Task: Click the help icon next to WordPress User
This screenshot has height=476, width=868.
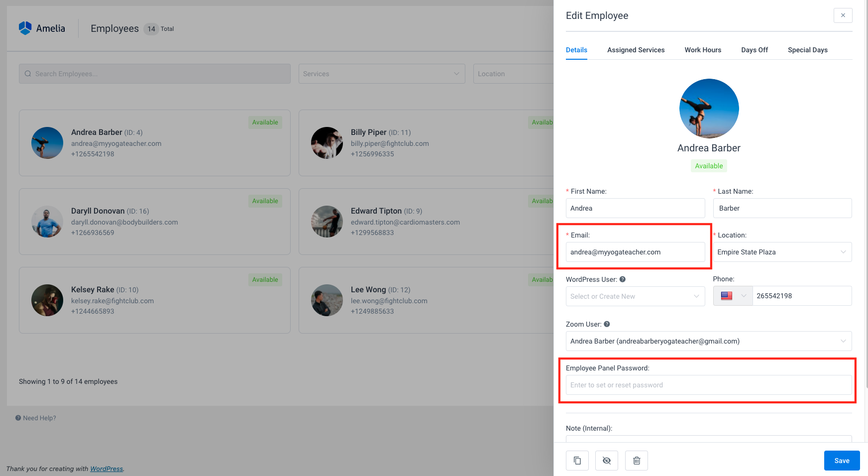Action: pyautogui.click(x=623, y=279)
